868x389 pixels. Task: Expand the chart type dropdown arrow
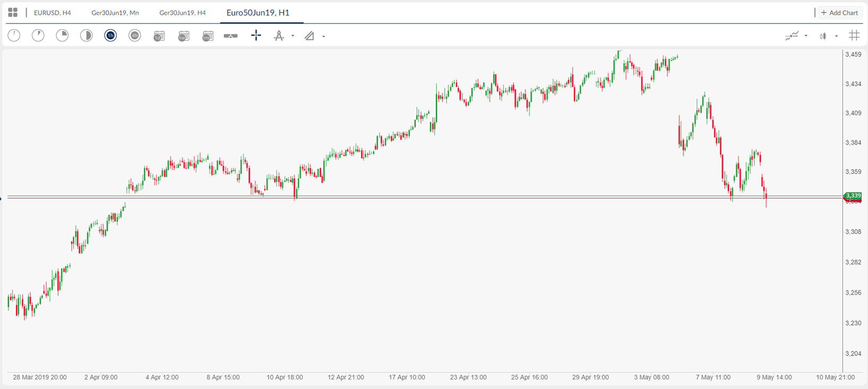pyautogui.click(x=836, y=36)
